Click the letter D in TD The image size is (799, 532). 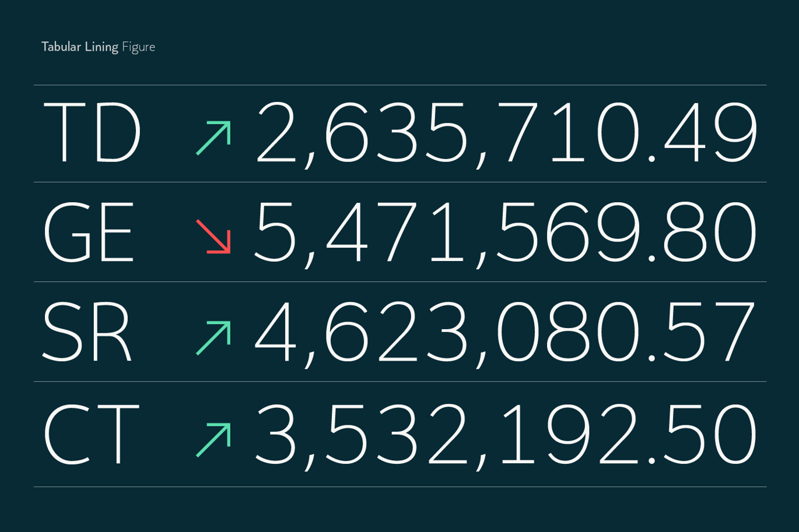click(117, 133)
